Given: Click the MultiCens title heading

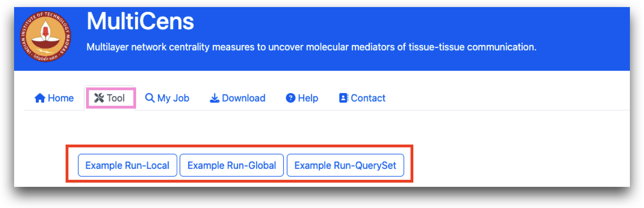Looking at the screenshot, I should 140,21.
